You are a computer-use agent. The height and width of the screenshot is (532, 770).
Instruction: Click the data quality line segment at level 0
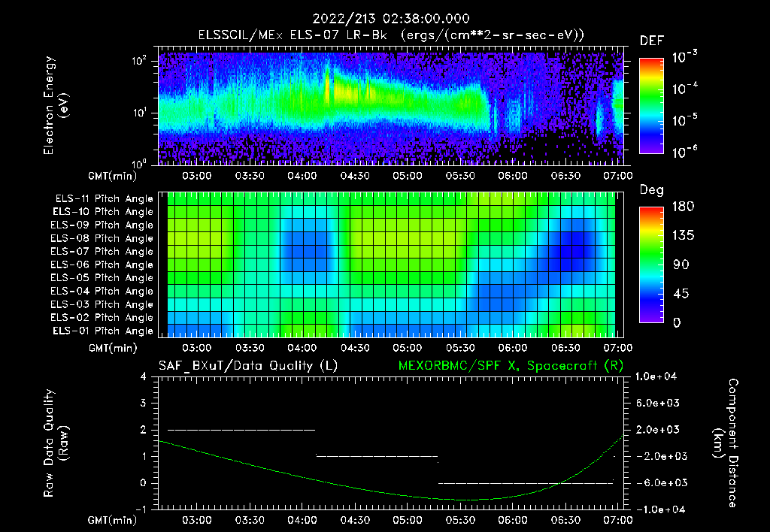[x=526, y=483]
